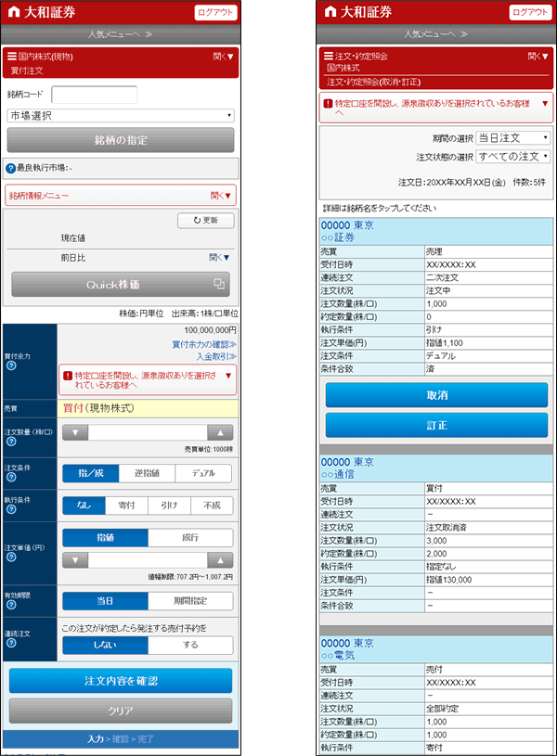Click the help icon under 連続注文
The image size is (557, 756).
11,645
